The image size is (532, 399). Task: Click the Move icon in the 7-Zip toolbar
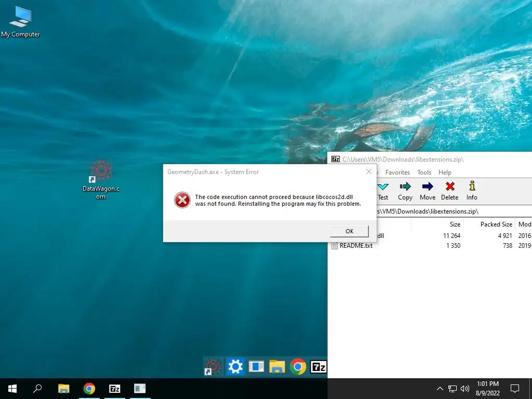[x=428, y=191]
